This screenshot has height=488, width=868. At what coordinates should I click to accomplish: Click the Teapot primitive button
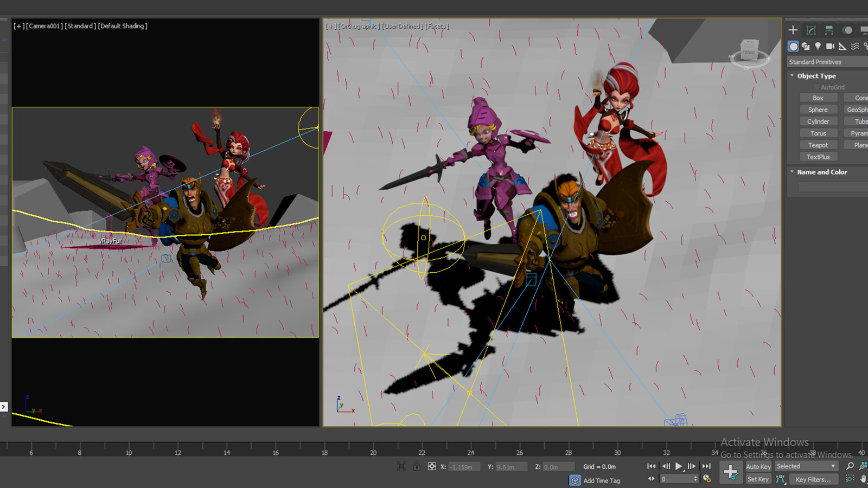pyautogui.click(x=818, y=145)
